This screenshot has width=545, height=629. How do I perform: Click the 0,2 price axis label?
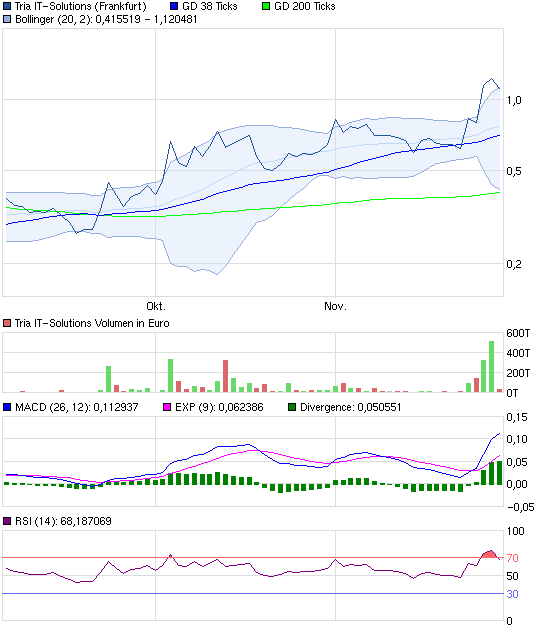click(514, 264)
